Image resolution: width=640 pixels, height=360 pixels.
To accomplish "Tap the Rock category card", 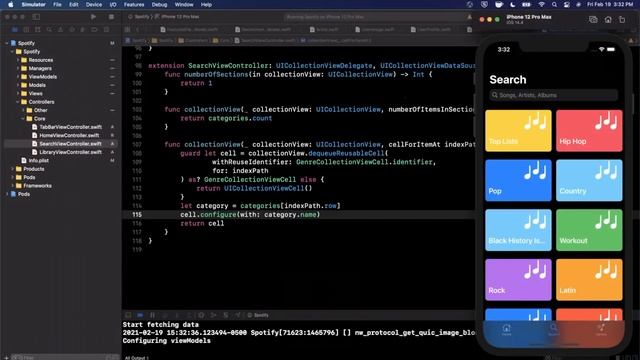I will (x=518, y=280).
